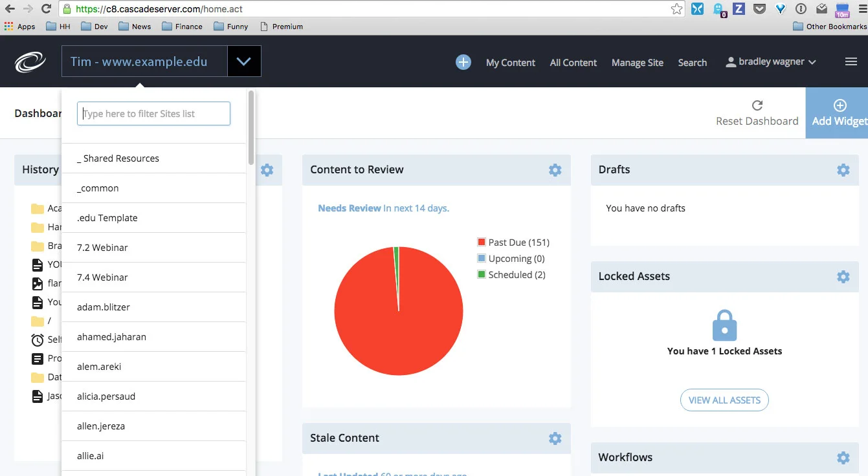Click the Needs Review link
868x476 pixels.
[350, 208]
